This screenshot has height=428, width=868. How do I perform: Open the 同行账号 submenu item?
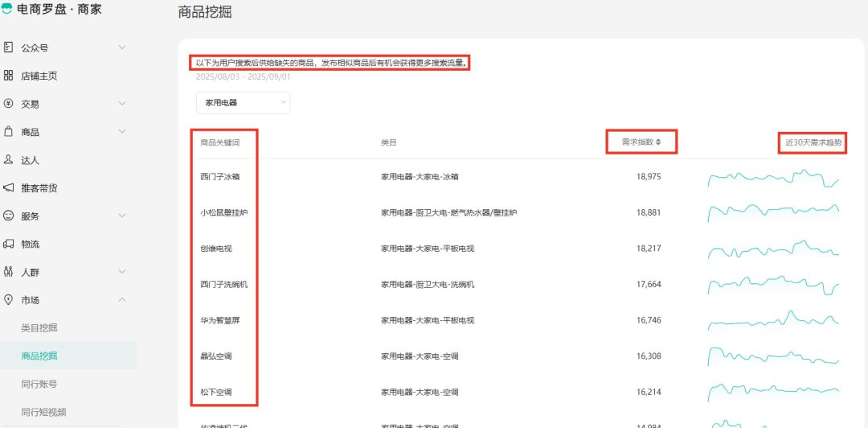[x=39, y=384]
